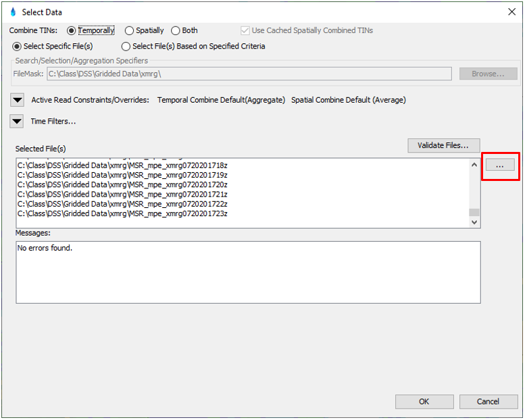Expand Active Read Constraints/Overrides arrow

tap(17, 100)
